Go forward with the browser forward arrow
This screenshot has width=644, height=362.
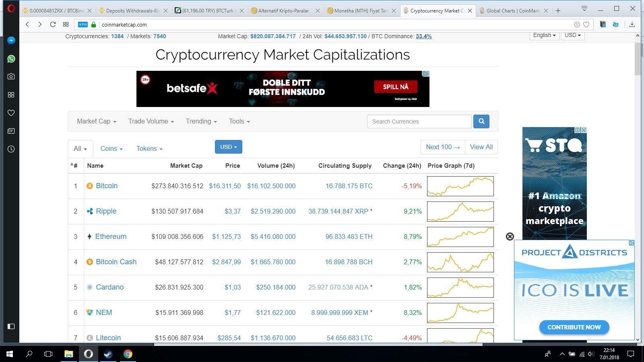point(39,25)
